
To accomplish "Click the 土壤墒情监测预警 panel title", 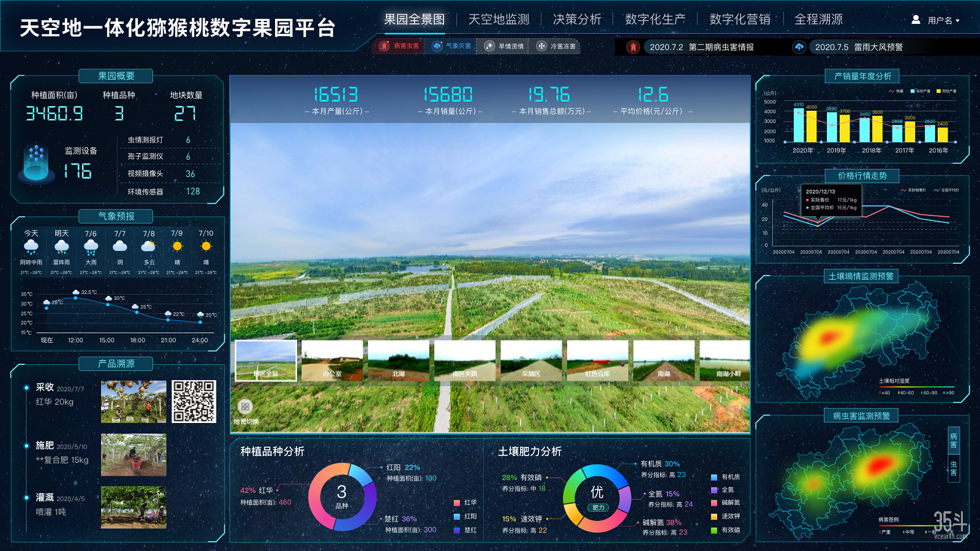I will pyautogui.click(x=861, y=276).
